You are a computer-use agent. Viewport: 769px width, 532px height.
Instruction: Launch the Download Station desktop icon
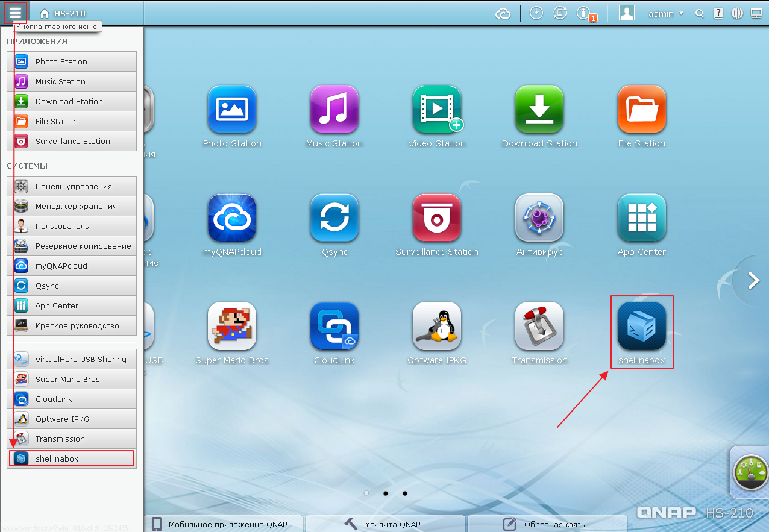[539, 110]
